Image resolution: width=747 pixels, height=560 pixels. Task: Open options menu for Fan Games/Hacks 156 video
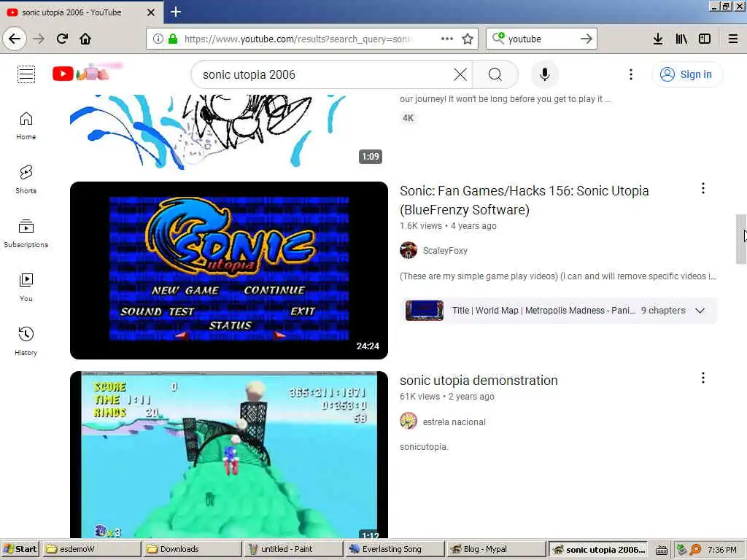coord(703,189)
